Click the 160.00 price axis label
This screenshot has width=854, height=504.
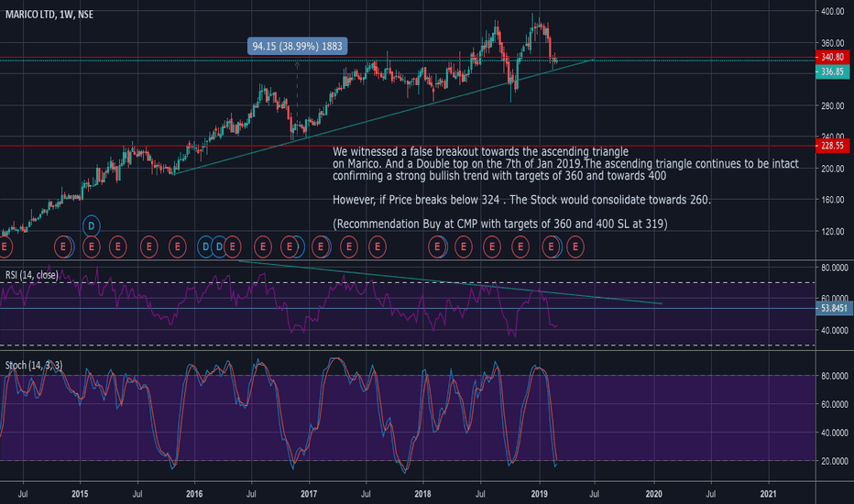pyautogui.click(x=833, y=200)
